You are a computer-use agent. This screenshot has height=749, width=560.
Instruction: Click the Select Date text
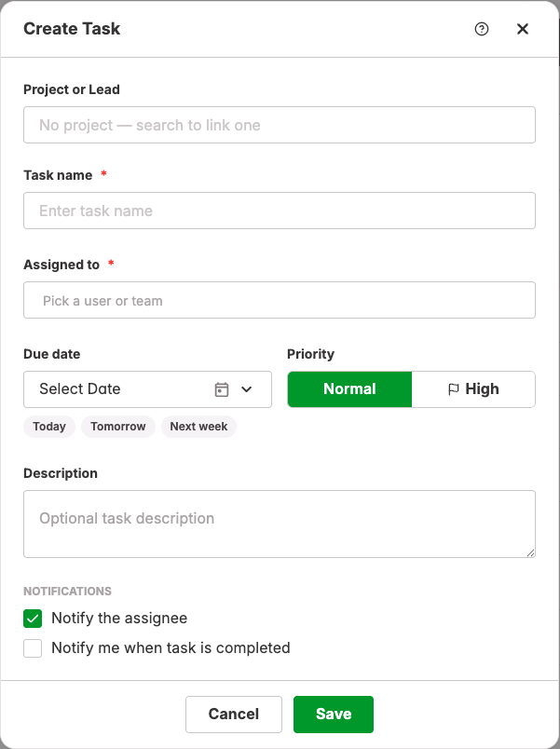coord(80,389)
